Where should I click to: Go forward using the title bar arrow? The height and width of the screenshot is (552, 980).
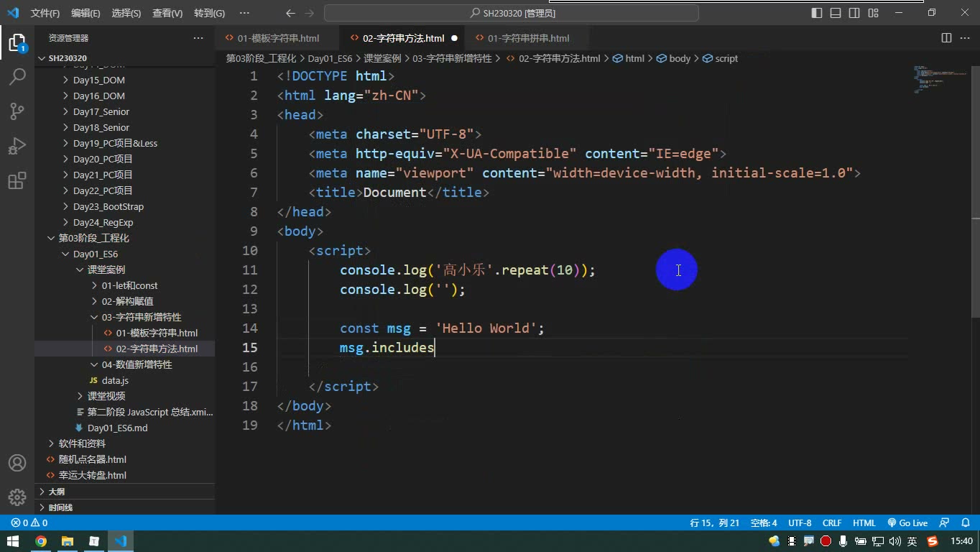[x=310, y=13]
